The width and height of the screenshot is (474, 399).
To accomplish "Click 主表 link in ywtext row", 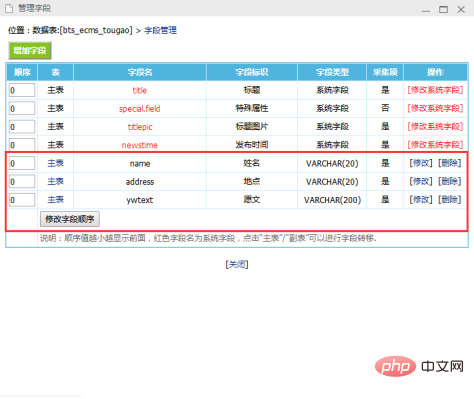I will pos(55,200).
